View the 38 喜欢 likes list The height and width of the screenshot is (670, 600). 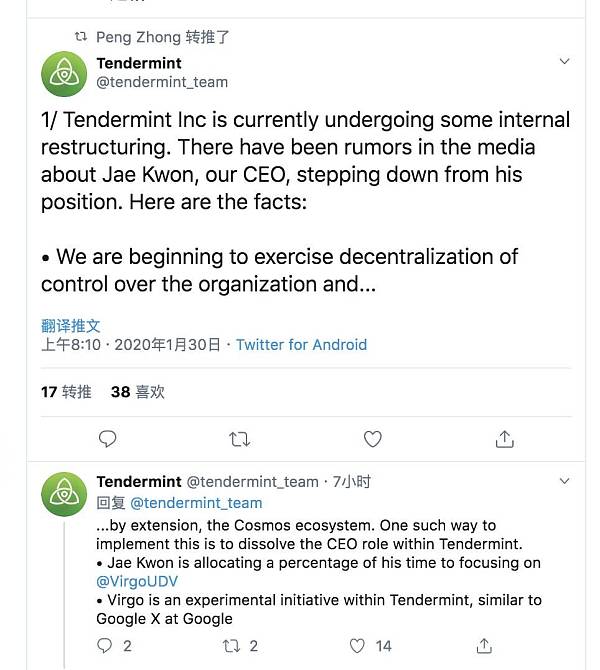137,392
